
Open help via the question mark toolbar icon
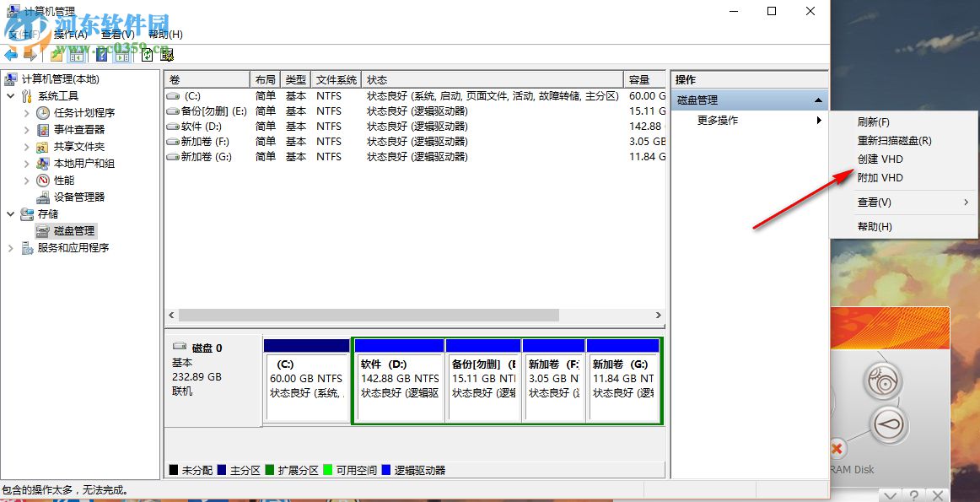pyautogui.click(x=101, y=56)
